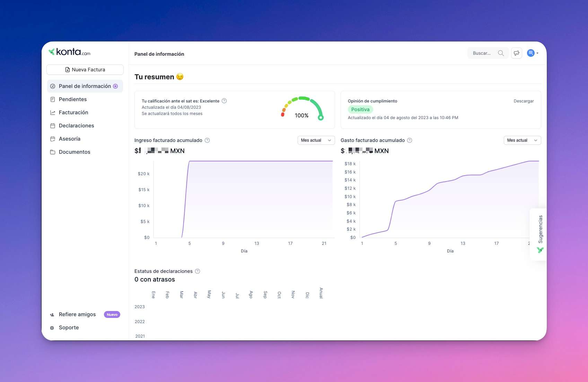The height and width of the screenshot is (382, 588).
Task: Click help icon beside Estatus de declaraciones
Action: tap(198, 271)
